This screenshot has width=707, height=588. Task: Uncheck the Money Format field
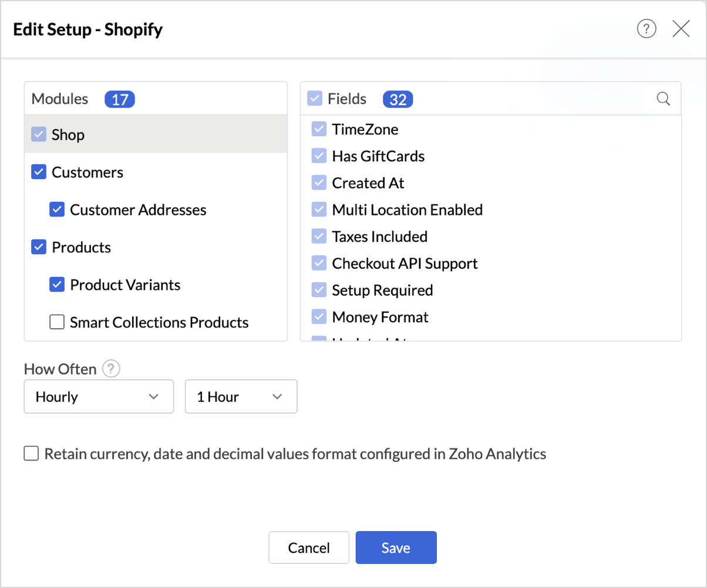tap(319, 317)
